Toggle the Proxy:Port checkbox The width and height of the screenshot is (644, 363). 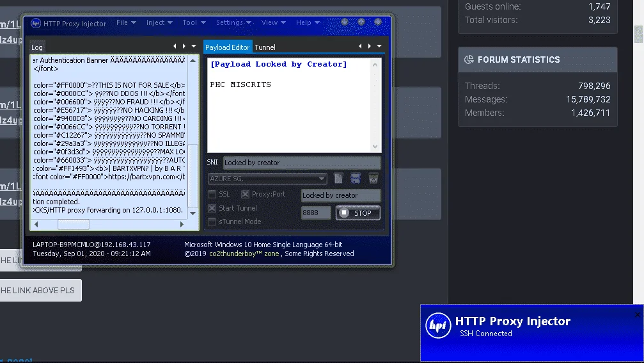[245, 194]
